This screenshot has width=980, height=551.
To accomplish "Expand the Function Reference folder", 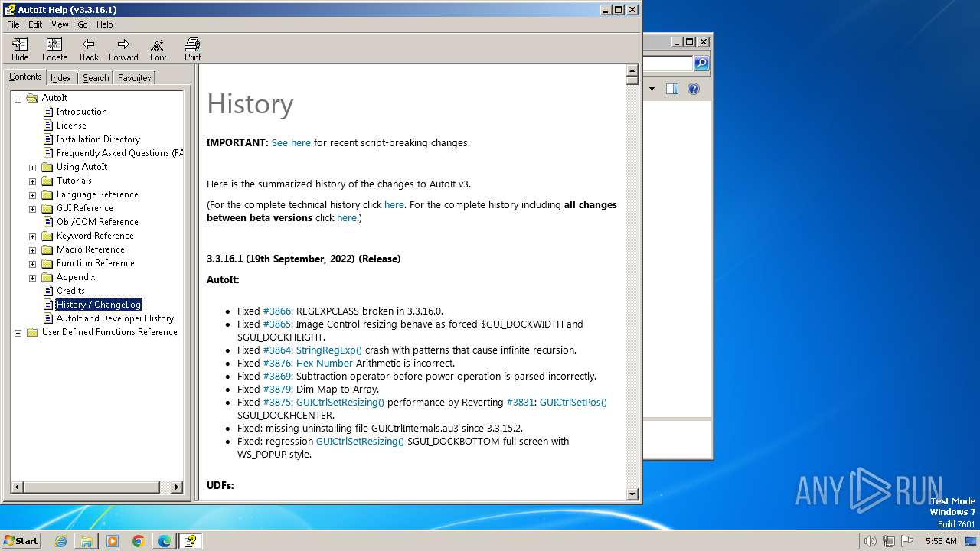I will pyautogui.click(x=32, y=264).
